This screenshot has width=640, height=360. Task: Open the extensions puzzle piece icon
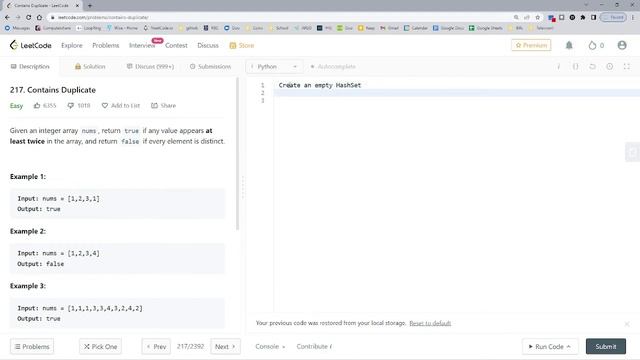coord(583,17)
